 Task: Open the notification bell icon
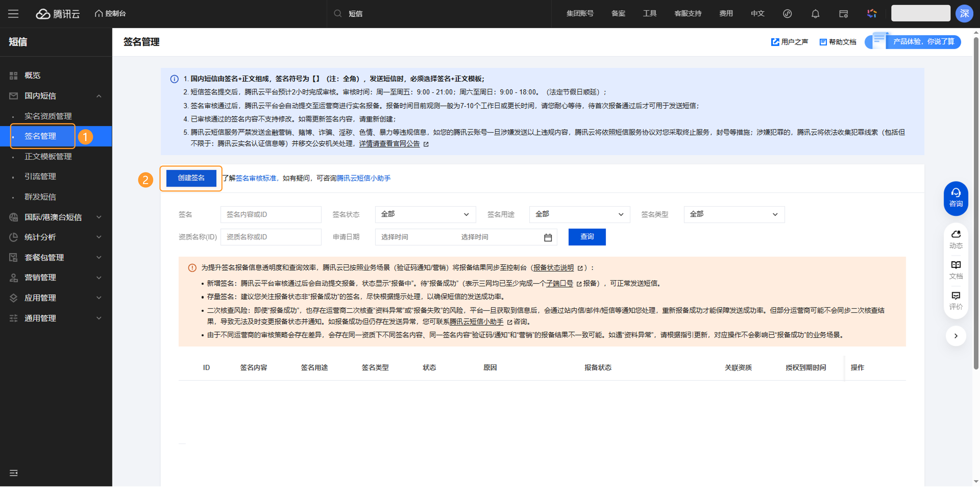pos(815,14)
